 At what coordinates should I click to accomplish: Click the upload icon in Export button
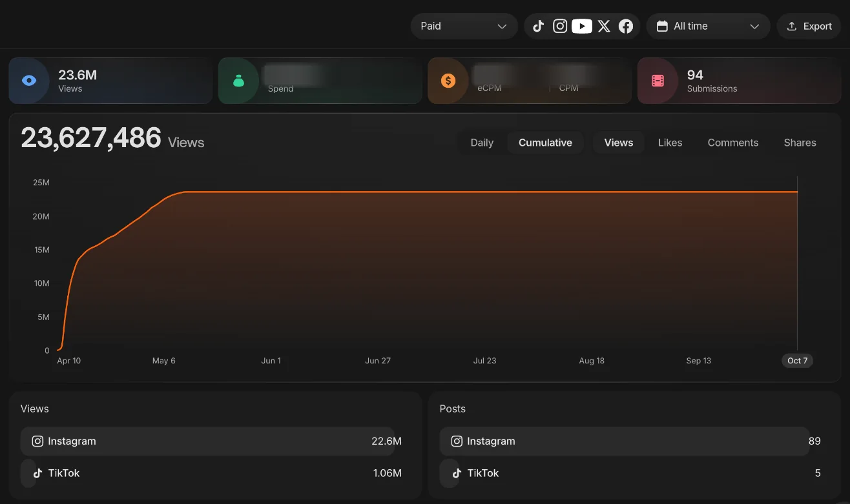(x=792, y=26)
